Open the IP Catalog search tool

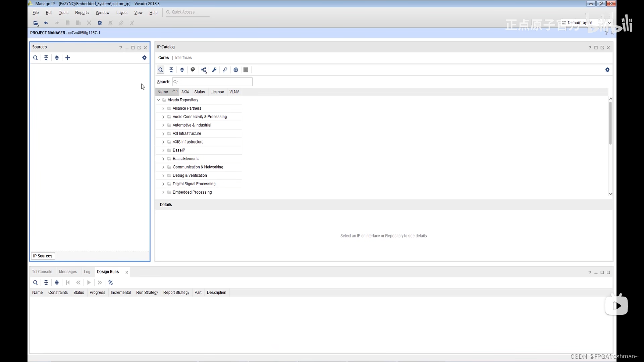[161, 70]
